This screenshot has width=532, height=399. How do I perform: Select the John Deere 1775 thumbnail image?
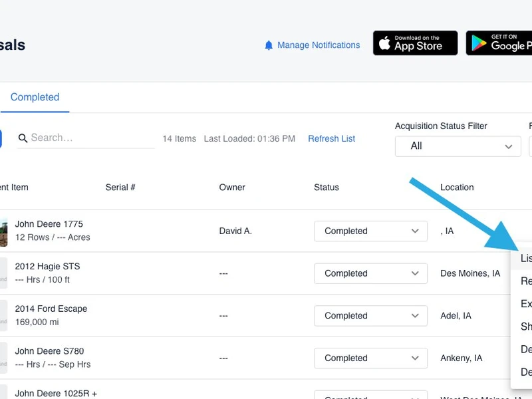[3, 231]
